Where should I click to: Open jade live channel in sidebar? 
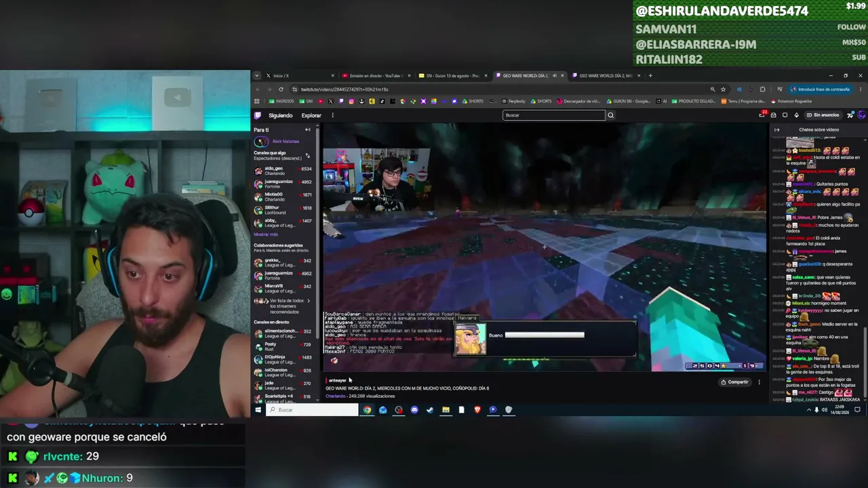283,385
